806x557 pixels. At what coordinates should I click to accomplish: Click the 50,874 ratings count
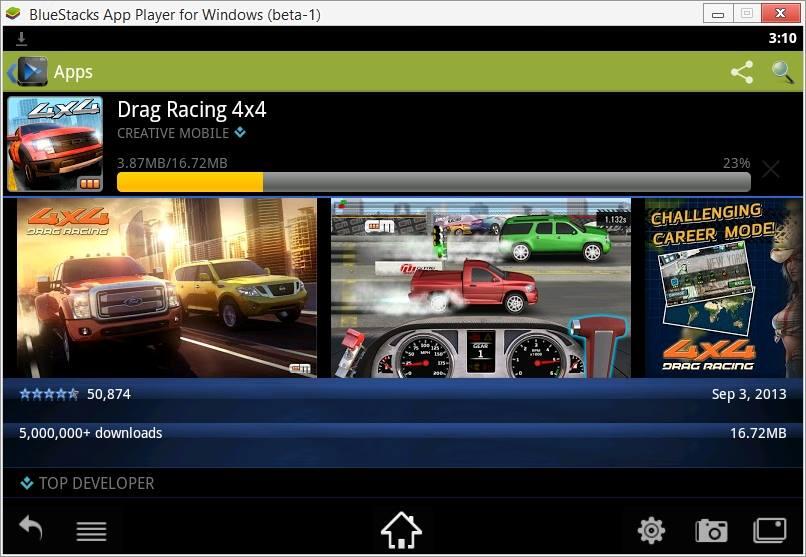click(109, 394)
